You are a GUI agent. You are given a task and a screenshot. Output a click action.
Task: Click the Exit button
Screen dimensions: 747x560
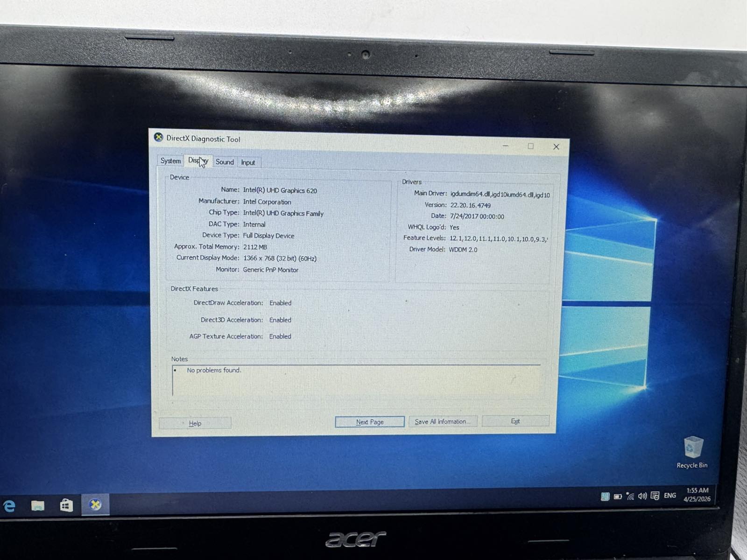[x=515, y=421]
